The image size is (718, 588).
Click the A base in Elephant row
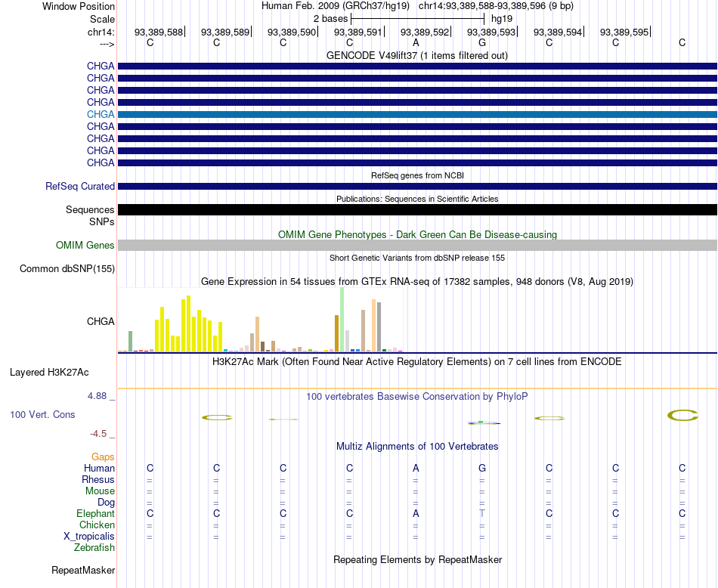[416, 513]
